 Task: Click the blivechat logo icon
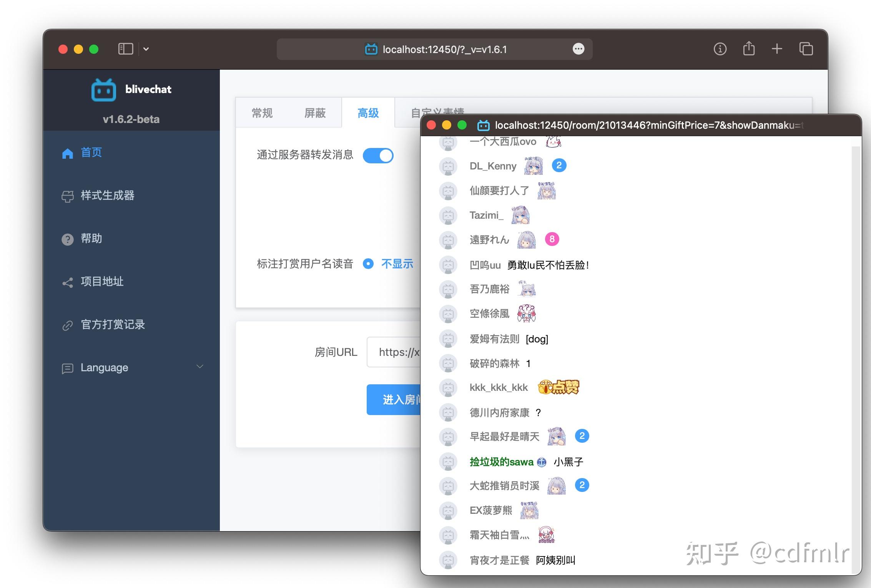(x=104, y=90)
